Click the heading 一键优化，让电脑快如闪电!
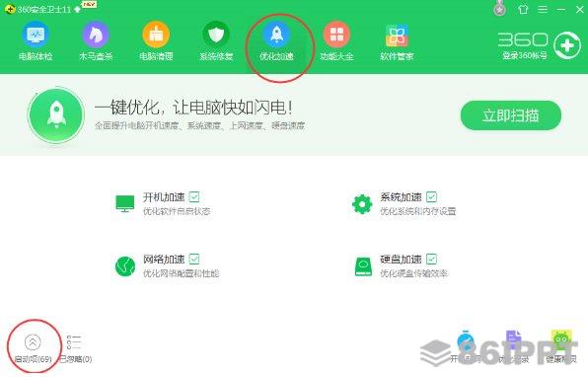 [x=193, y=108]
